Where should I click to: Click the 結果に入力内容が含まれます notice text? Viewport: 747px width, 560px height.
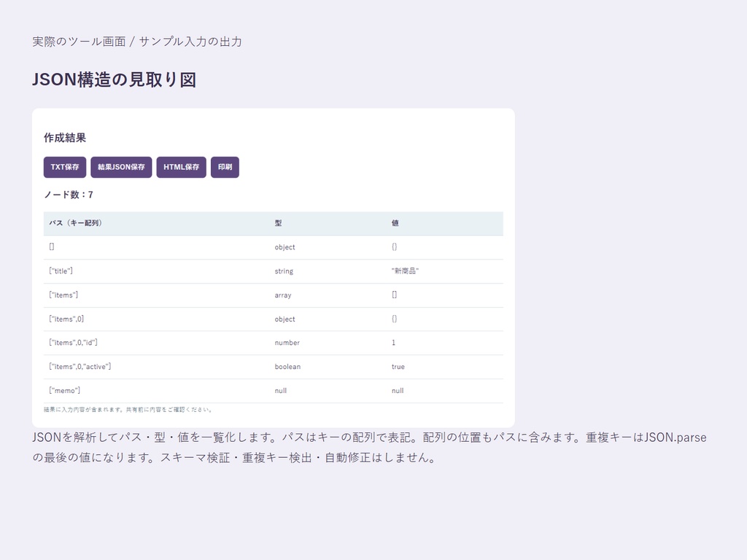pos(128,410)
